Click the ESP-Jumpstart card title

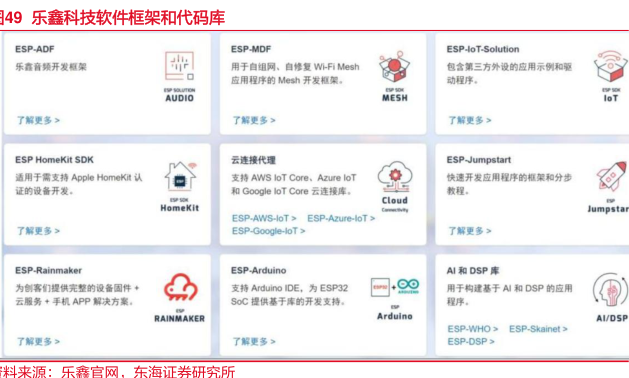tap(479, 160)
